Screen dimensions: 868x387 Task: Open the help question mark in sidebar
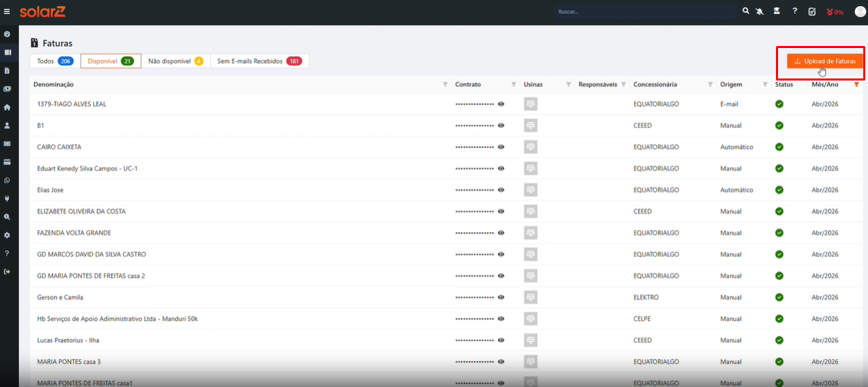click(x=7, y=253)
